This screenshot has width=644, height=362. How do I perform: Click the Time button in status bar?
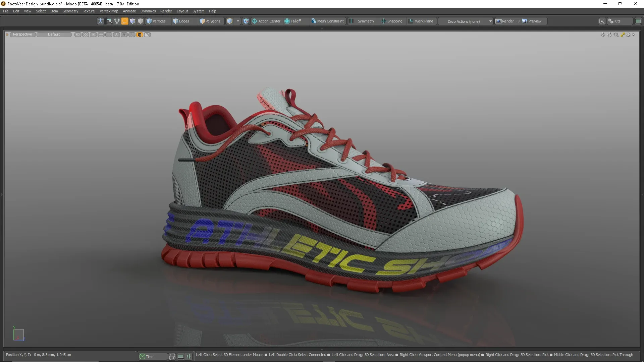point(153,357)
